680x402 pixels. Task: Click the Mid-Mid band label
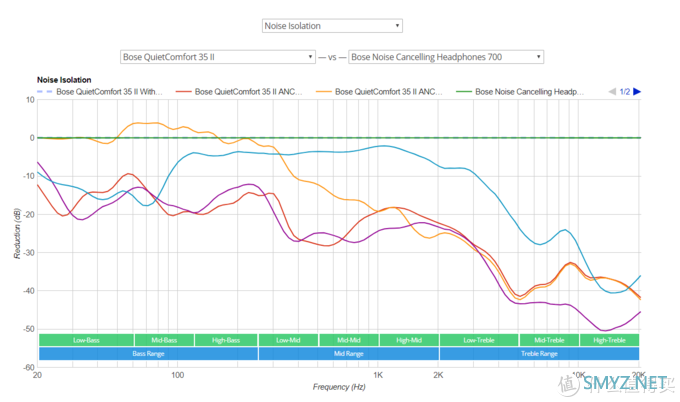[349, 340]
